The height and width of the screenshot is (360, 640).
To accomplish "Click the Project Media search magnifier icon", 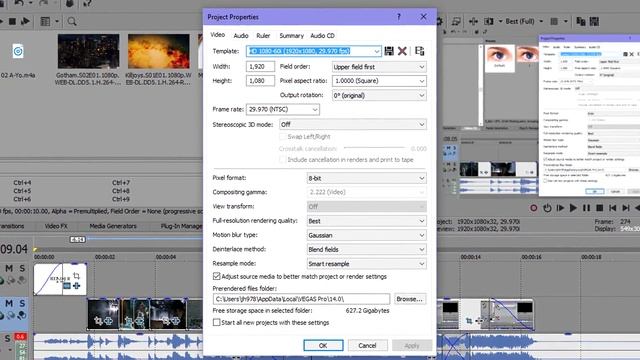I will (x=72, y=21).
